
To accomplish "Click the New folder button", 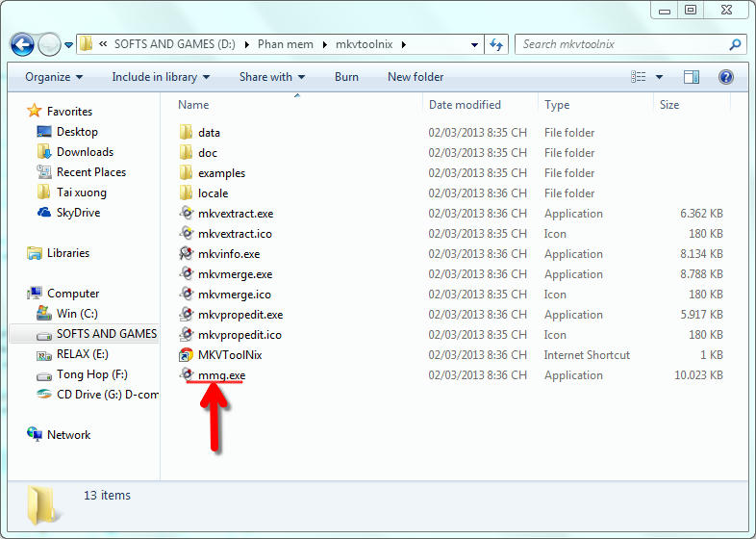I will click(416, 77).
